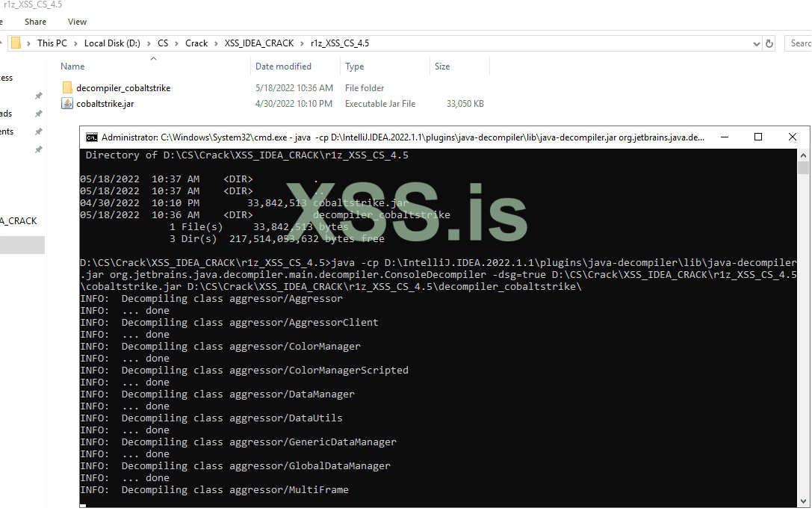Go to the CS breadcrumb folder

point(163,43)
